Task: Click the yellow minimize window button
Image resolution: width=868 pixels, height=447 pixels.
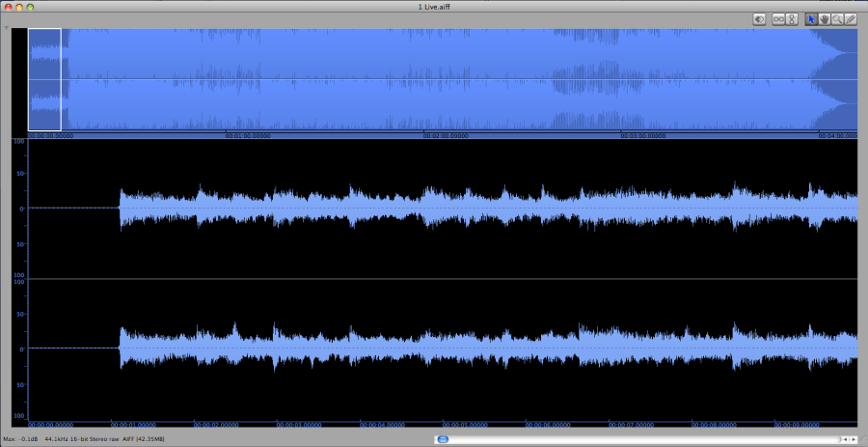Action: (x=18, y=6)
